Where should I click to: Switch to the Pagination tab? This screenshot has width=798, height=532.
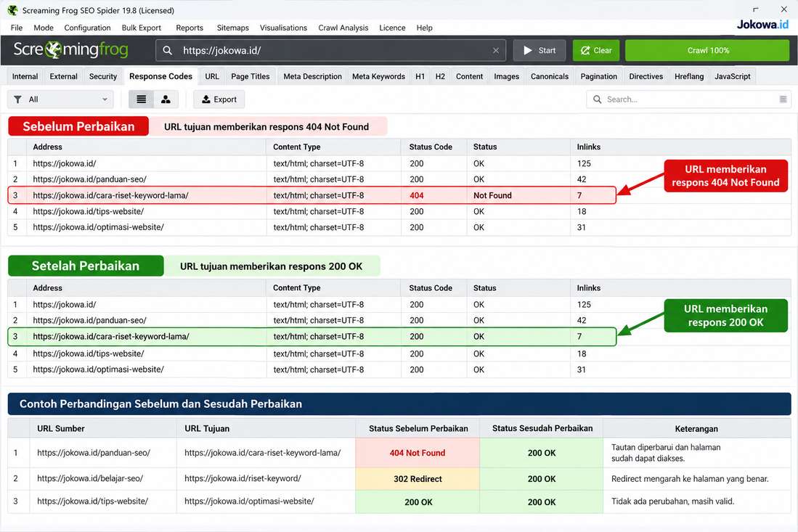pos(598,76)
